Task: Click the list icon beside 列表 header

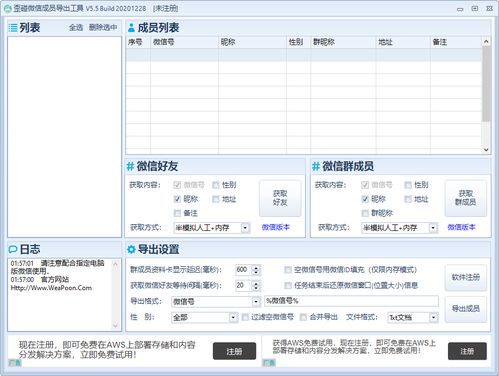Action: point(13,28)
